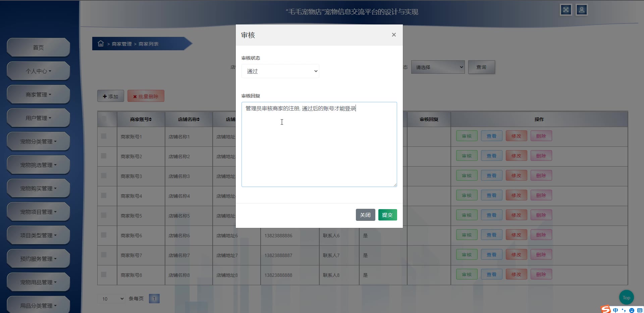Click the 查询 search button
The height and width of the screenshot is (313, 644).
tap(481, 67)
